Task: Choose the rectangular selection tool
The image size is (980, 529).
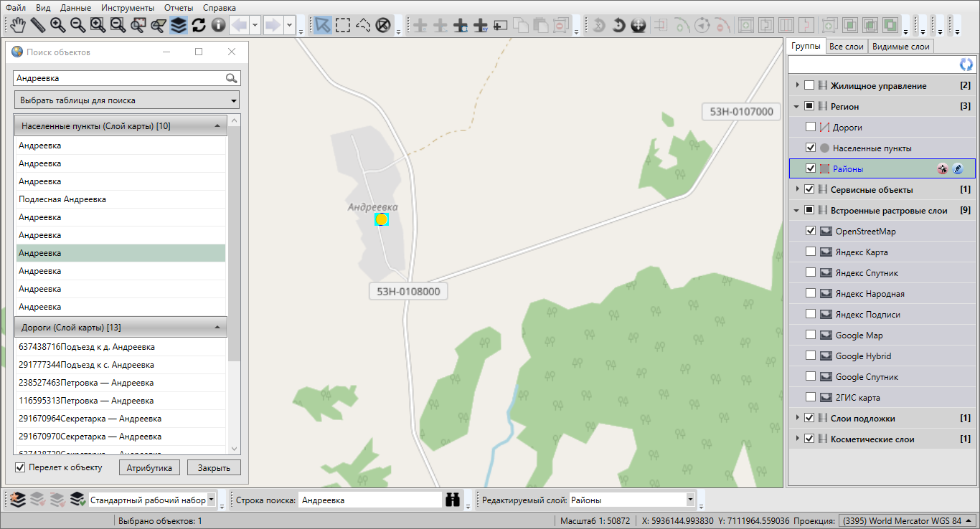Action: coord(343,26)
